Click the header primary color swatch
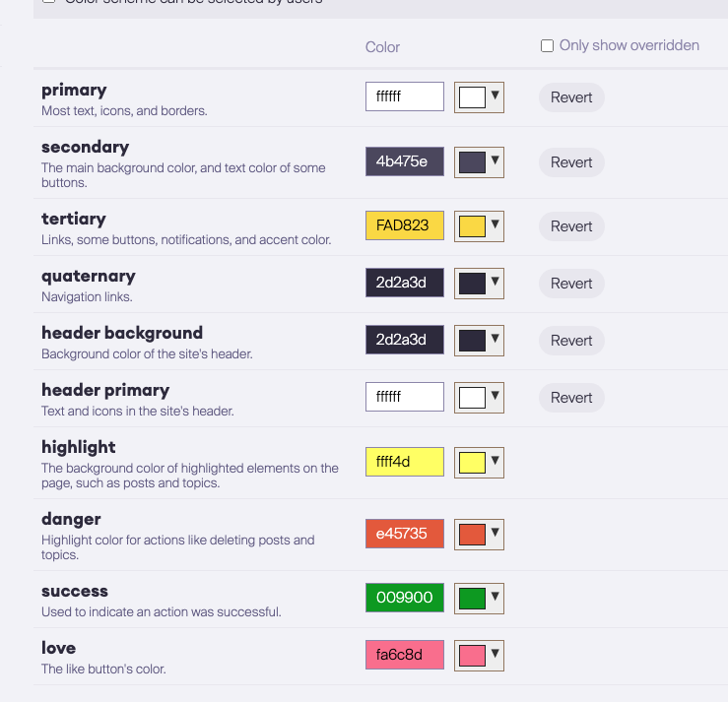Viewport: 728px width, 702px height. click(479, 398)
